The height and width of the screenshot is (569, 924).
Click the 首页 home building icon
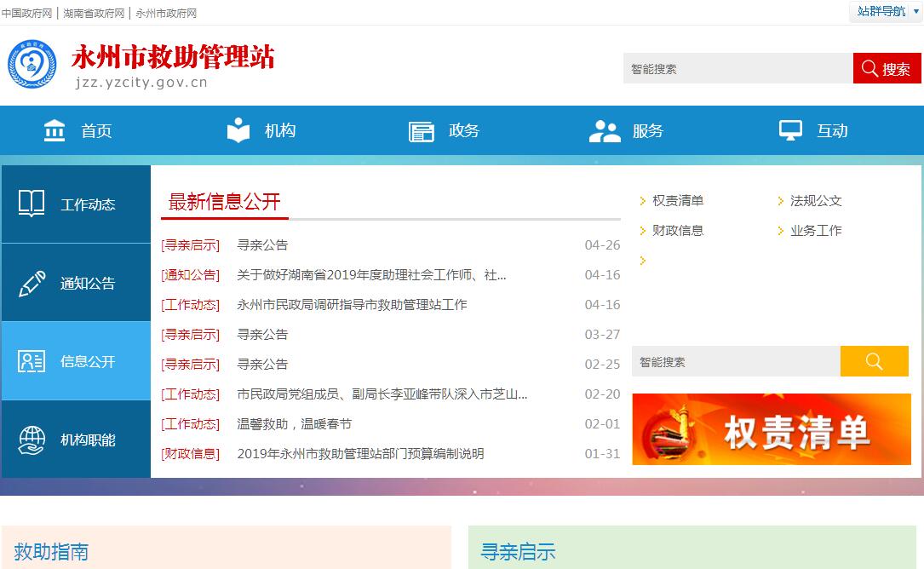[x=55, y=130]
